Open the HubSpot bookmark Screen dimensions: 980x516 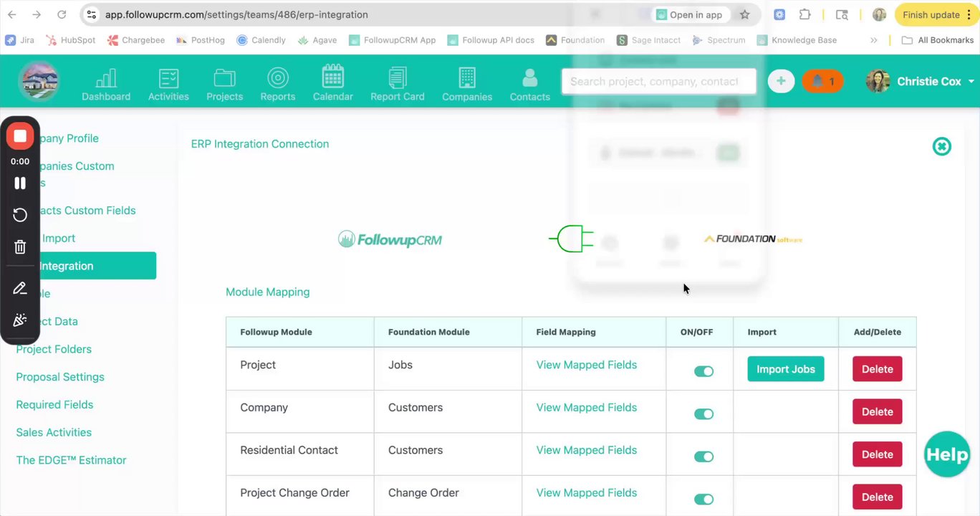tap(70, 40)
